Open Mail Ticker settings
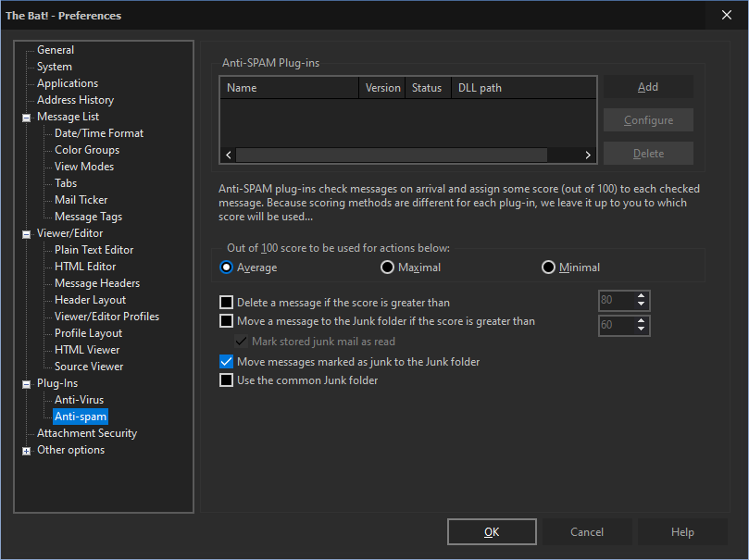The width and height of the screenshot is (749, 560). coord(81,200)
